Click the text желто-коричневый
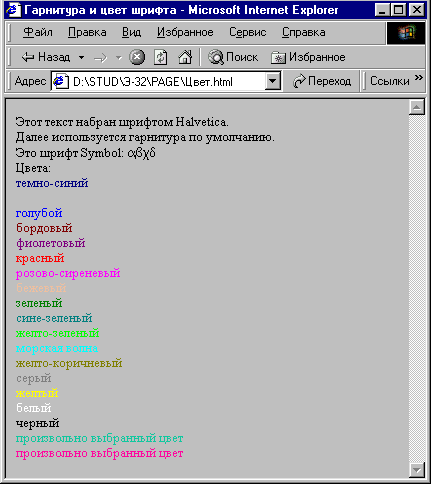This screenshot has height=484, width=431. [69, 363]
